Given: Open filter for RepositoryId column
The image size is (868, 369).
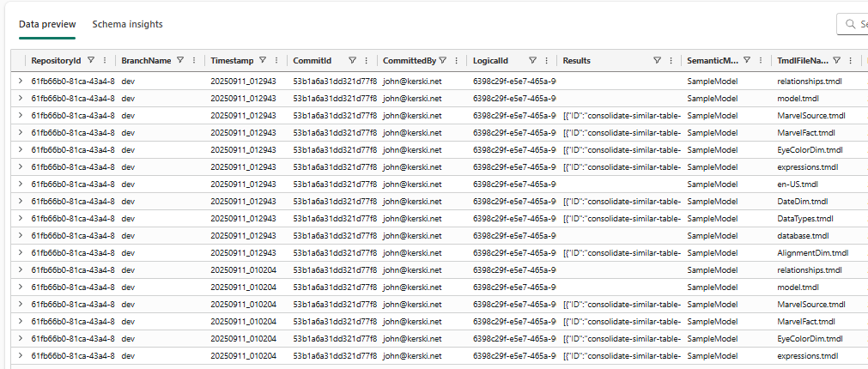Looking at the screenshot, I should click(x=91, y=61).
